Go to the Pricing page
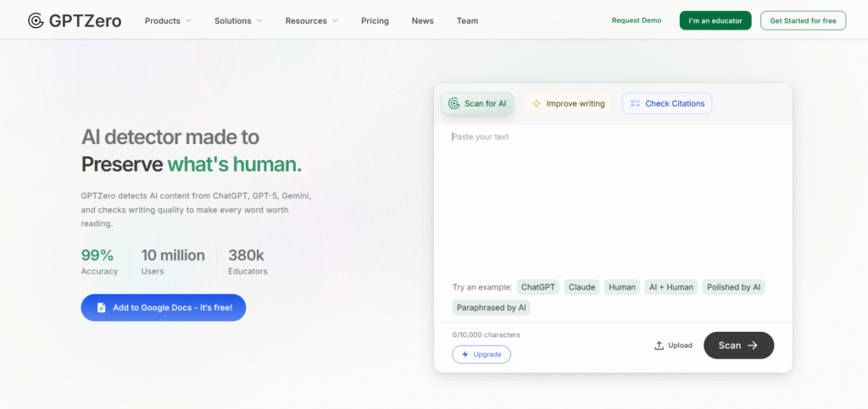 coord(375,20)
